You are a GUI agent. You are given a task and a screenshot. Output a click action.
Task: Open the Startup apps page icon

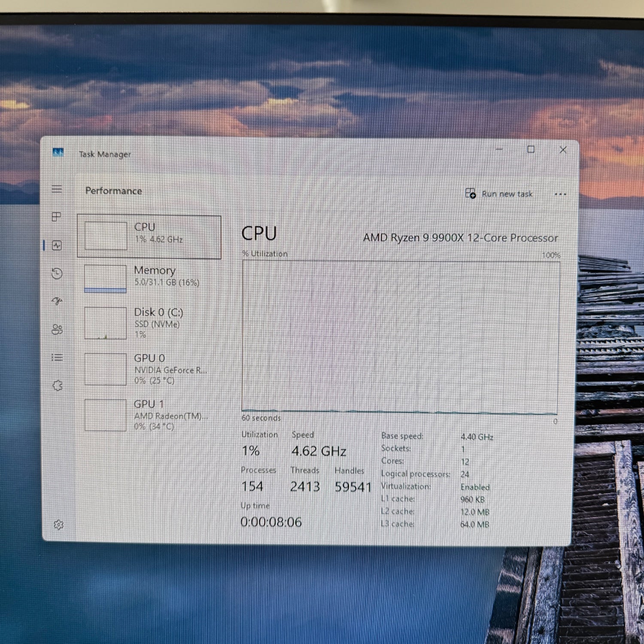57,301
